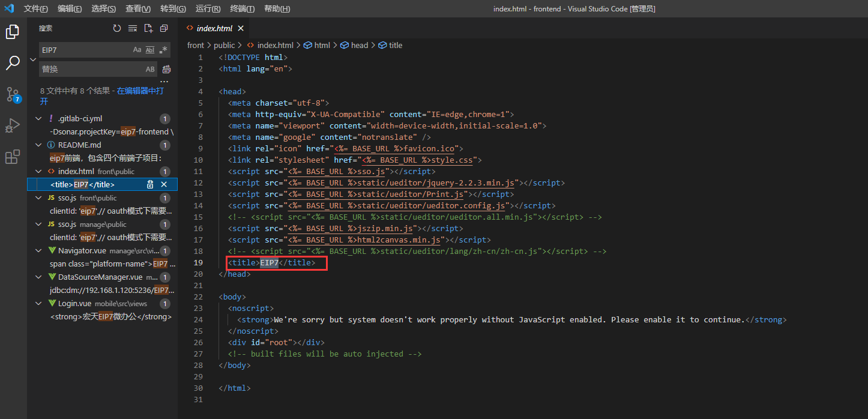Refresh the search results

click(x=117, y=28)
